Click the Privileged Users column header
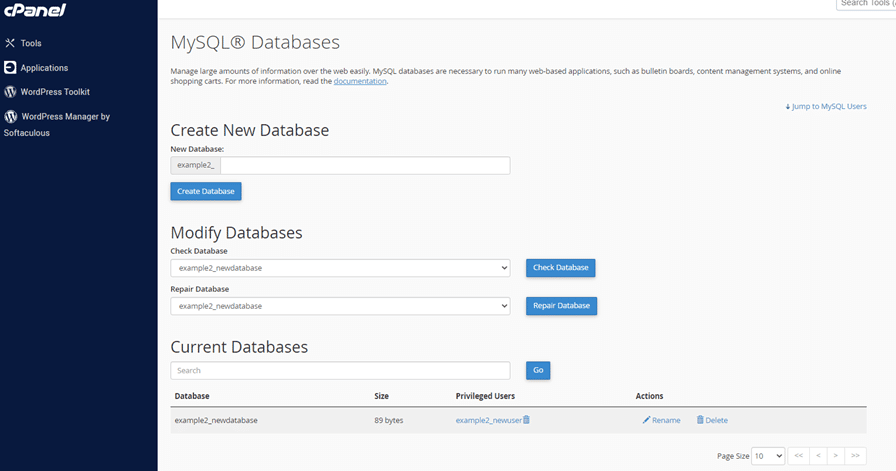896x471 pixels. point(485,396)
